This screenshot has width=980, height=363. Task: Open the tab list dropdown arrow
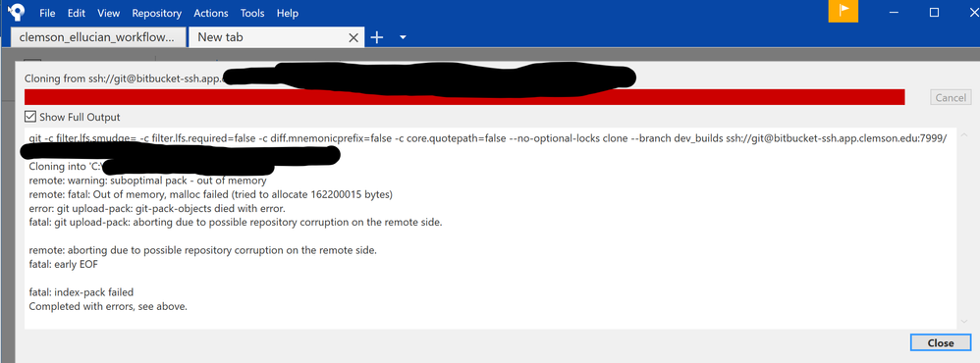[404, 37]
